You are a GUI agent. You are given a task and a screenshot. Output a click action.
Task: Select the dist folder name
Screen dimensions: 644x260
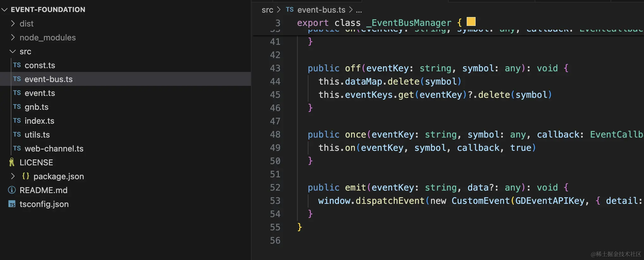27,24
